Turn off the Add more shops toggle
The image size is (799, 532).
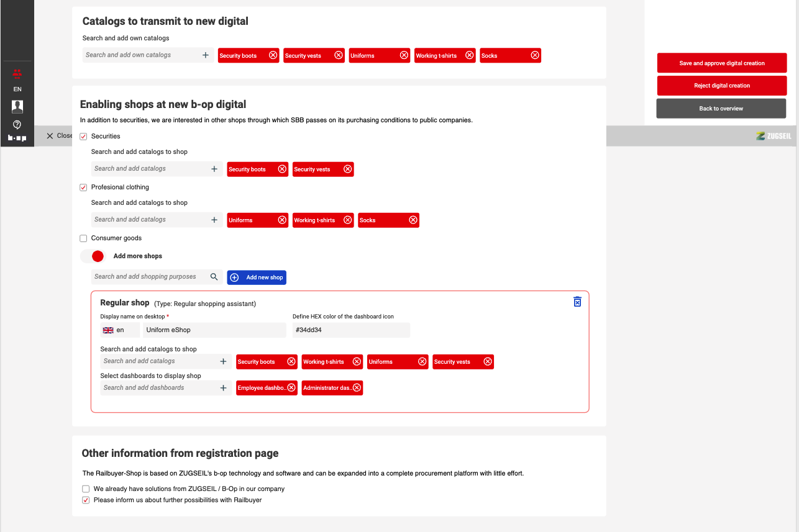(94, 256)
